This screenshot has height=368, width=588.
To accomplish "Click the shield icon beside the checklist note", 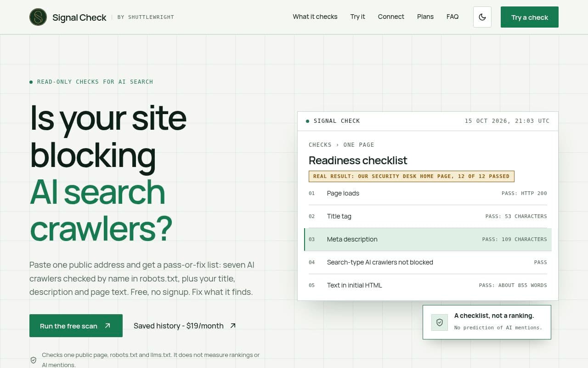I will point(440,322).
